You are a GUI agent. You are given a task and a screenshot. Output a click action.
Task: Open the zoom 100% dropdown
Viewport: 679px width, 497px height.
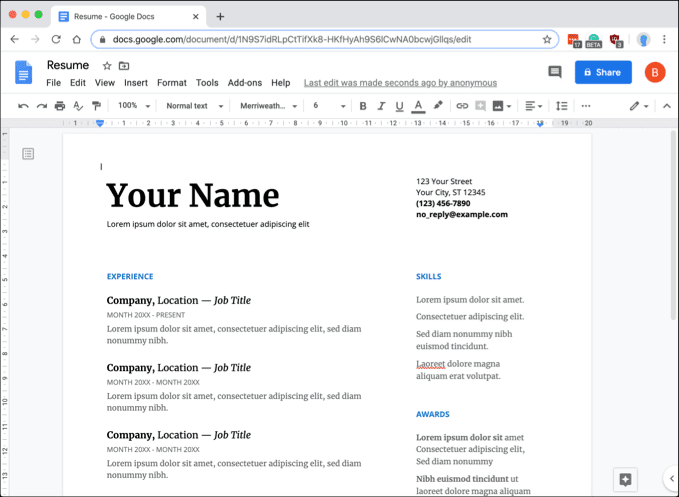pos(134,106)
